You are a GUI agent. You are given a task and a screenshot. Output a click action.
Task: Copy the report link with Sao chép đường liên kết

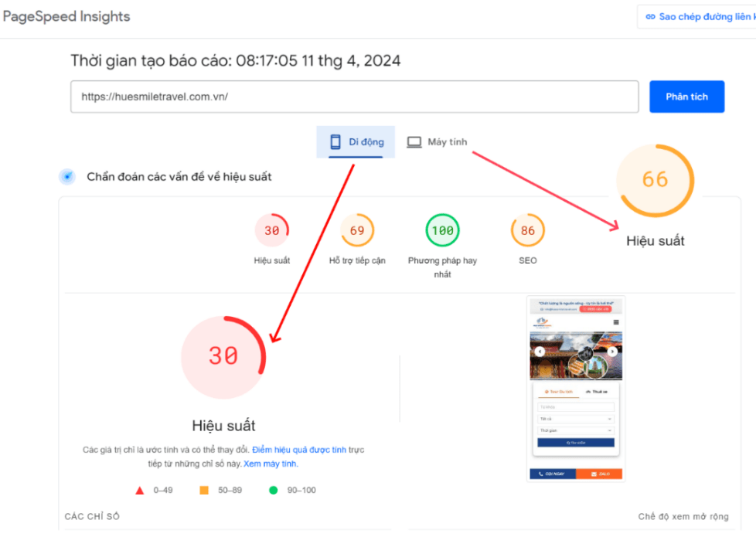(x=696, y=17)
